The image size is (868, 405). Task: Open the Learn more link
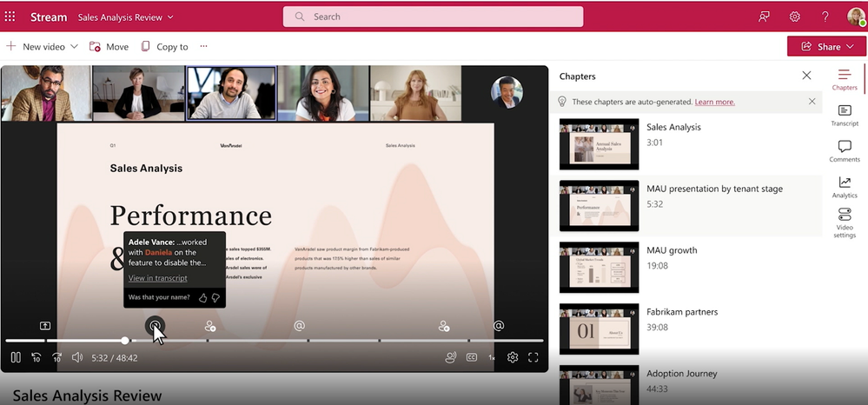click(x=715, y=102)
